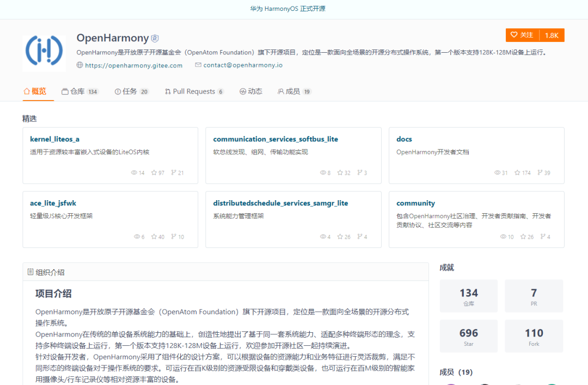
Task: Click the eye icon on ace_lite_jsfwk card
Action: 137,237
